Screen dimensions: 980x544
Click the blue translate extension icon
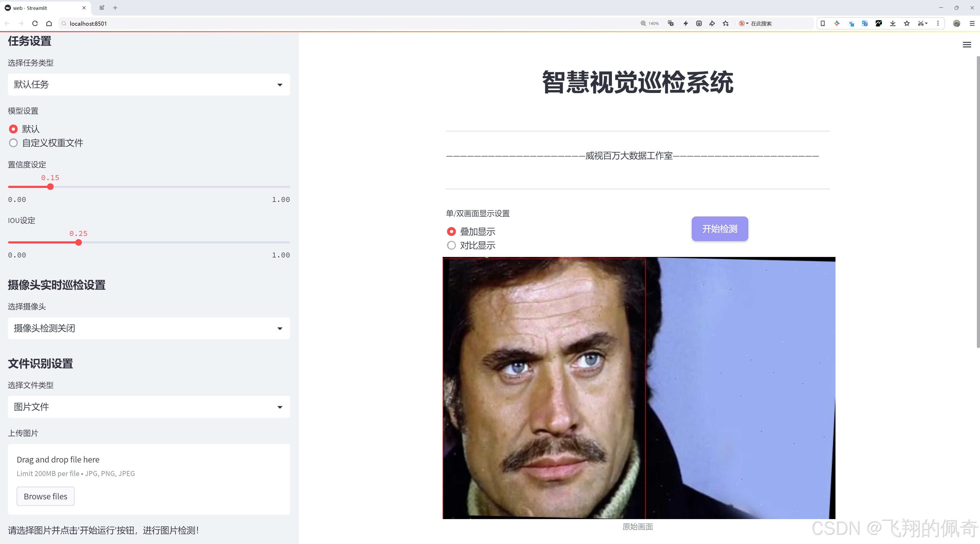tap(865, 23)
